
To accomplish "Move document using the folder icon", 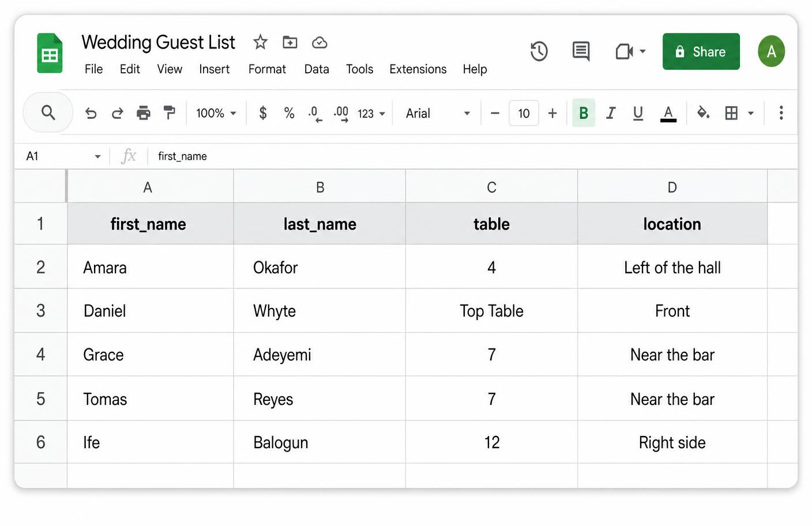I will 290,42.
